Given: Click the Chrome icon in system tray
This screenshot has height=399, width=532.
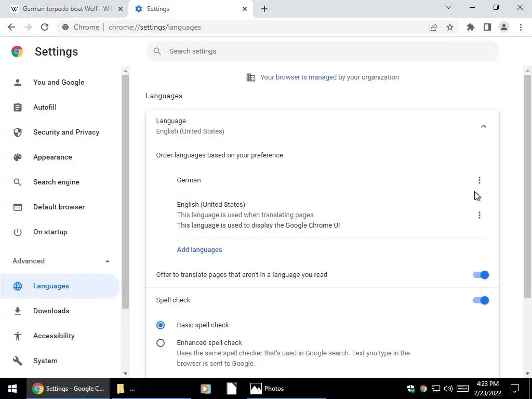Looking at the screenshot, I should click(x=423, y=389).
